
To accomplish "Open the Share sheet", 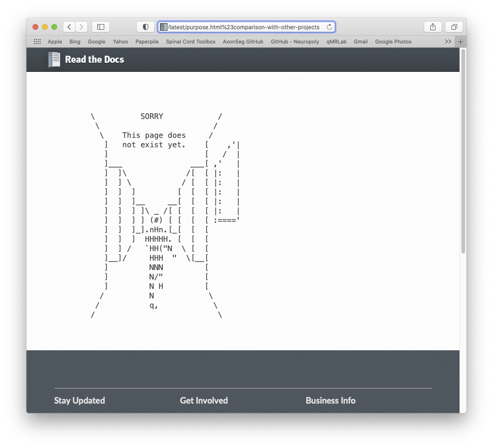I will click(433, 27).
